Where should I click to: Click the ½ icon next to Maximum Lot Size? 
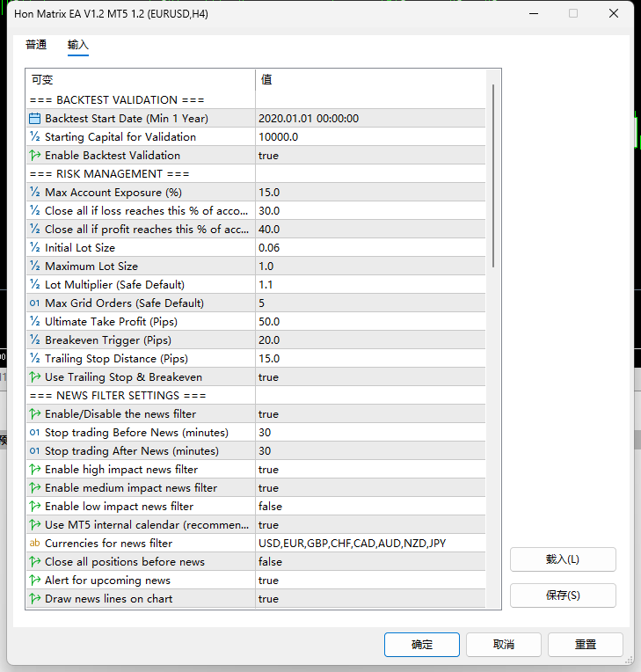tap(34, 266)
